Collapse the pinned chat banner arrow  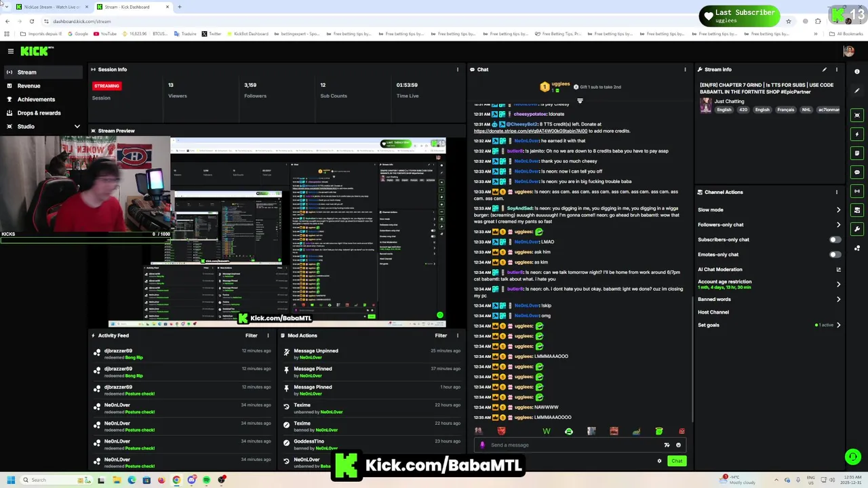580,101
